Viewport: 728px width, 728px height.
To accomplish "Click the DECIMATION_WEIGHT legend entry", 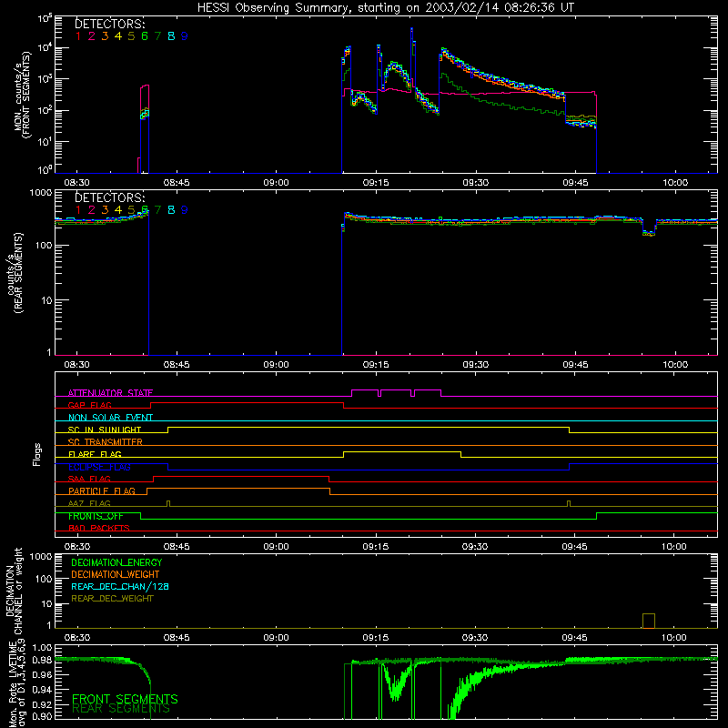I will tap(116, 574).
